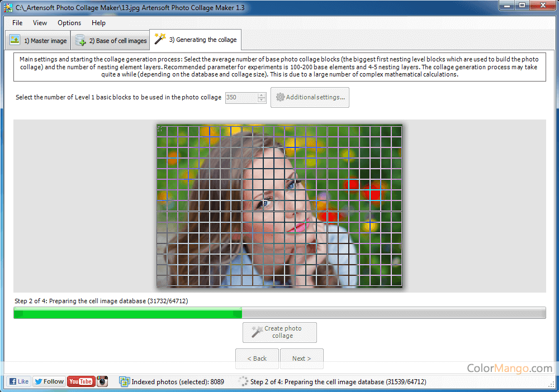Screen dimensions: 559x392
Task: Open Additional settings dialog
Action: pos(310,97)
